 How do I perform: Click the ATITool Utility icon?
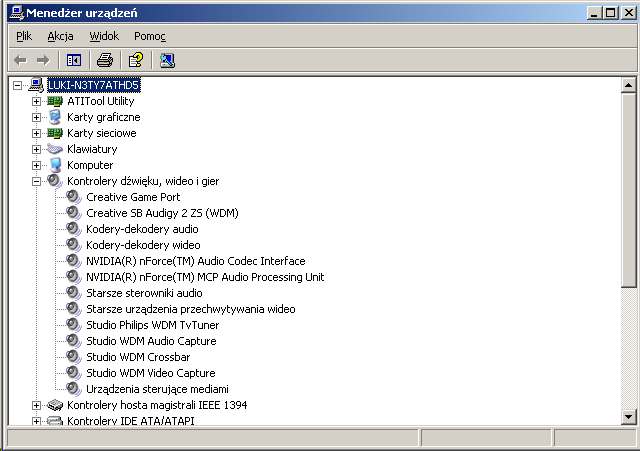55,101
